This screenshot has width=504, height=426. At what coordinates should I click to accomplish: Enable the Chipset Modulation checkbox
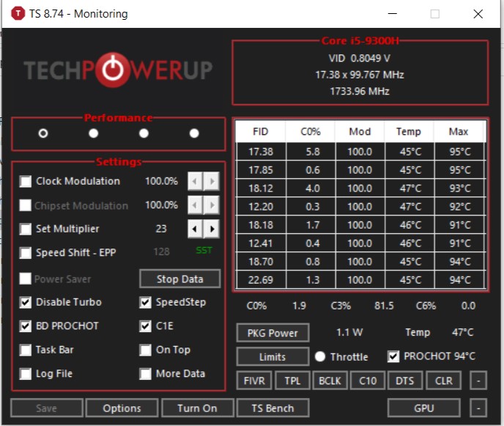click(26, 205)
